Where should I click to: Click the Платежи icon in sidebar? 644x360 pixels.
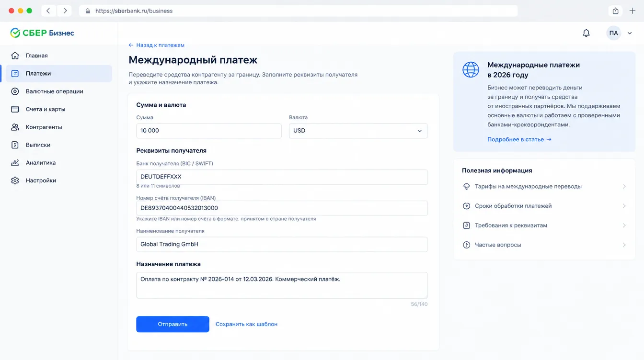pyautogui.click(x=15, y=74)
